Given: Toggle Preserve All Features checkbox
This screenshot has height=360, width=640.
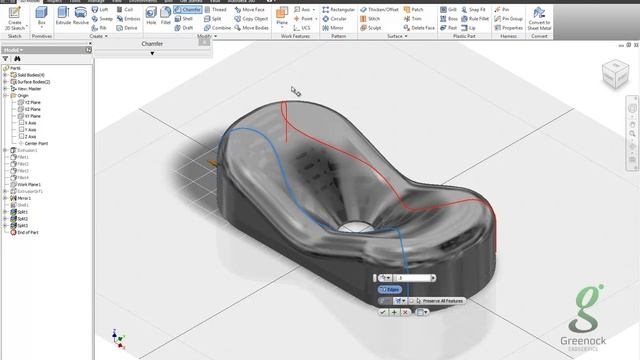Looking at the screenshot, I should click(x=412, y=301).
